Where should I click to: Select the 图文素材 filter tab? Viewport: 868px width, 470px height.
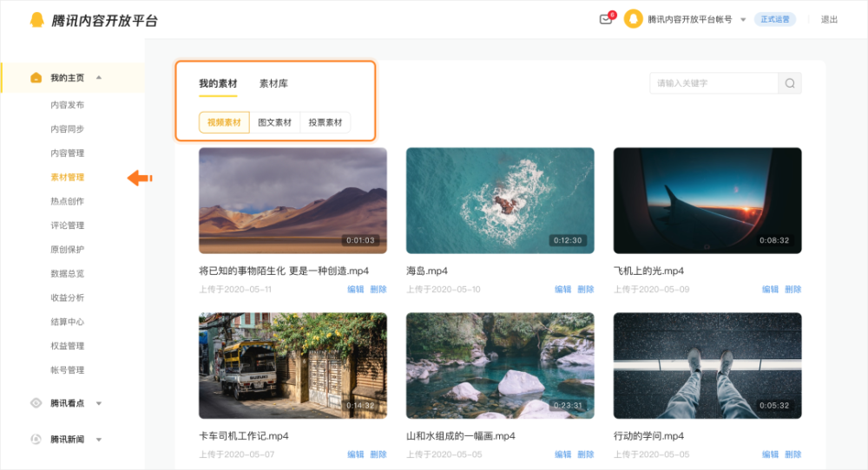(x=274, y=122)
